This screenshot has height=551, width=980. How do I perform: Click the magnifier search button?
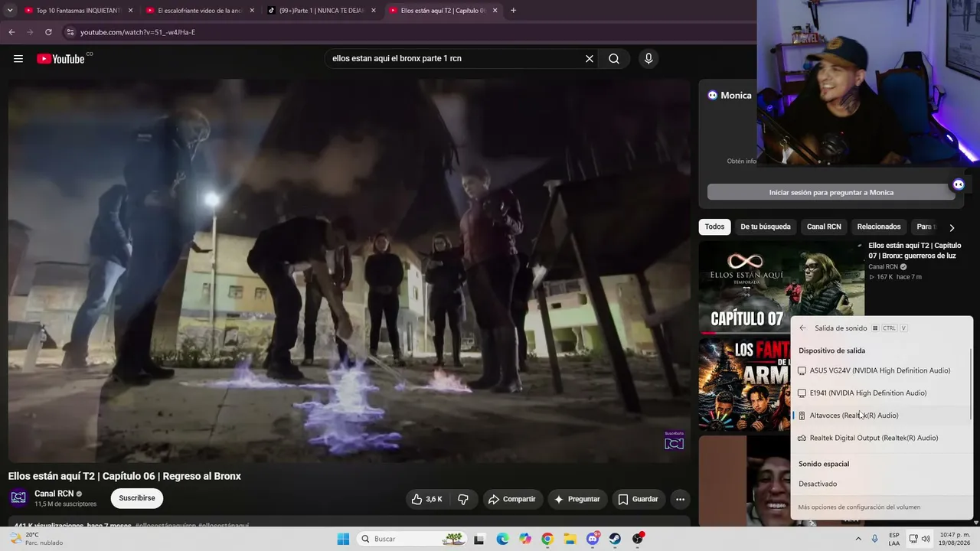pyautogui.click(x=614, y=59)
